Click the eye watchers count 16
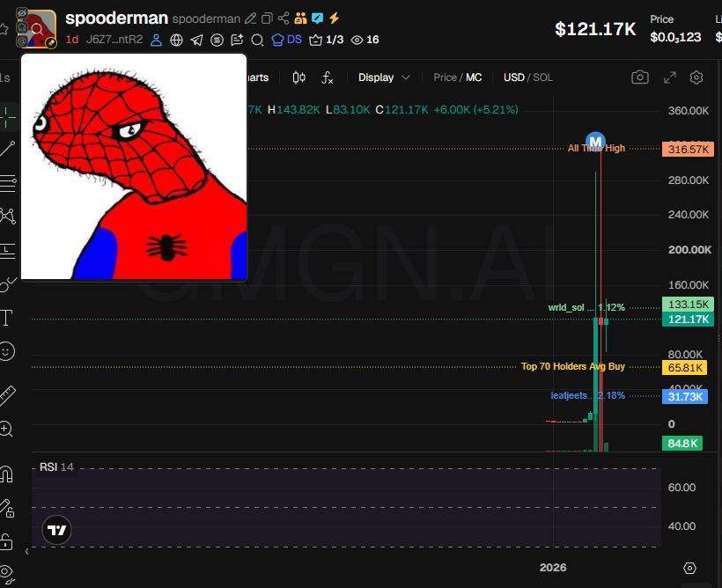722x588 pixels. (365, 40)
